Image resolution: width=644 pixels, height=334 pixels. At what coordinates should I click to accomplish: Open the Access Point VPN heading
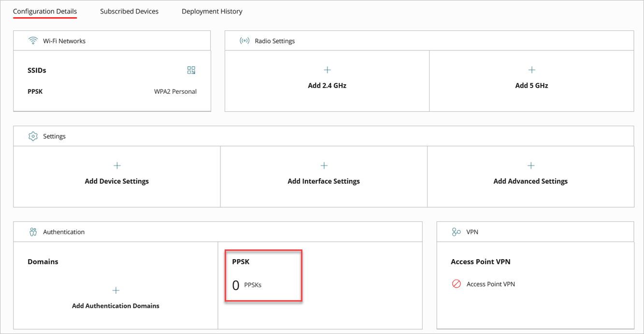point(480,261)
